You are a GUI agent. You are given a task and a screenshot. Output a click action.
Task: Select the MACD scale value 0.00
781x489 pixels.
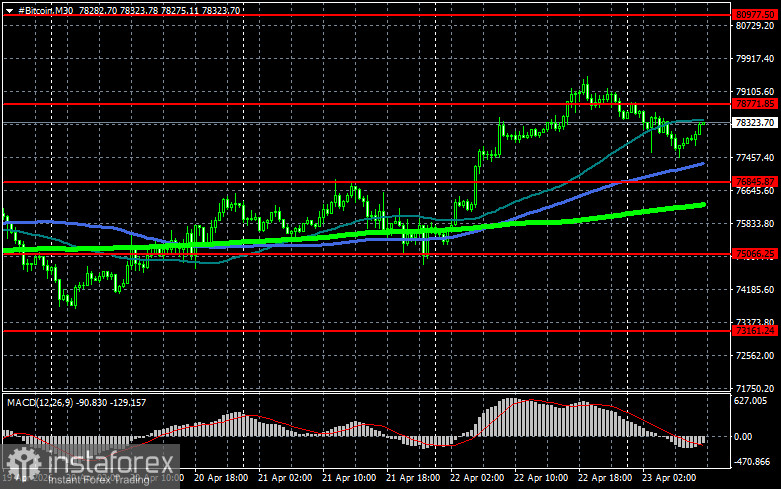[743, 437]
